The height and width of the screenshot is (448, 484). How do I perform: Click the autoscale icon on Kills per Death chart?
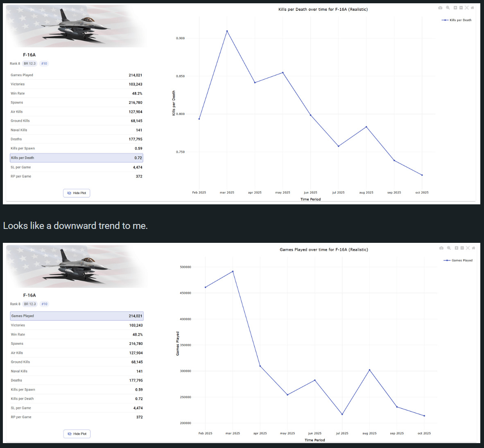coord(467,8)
